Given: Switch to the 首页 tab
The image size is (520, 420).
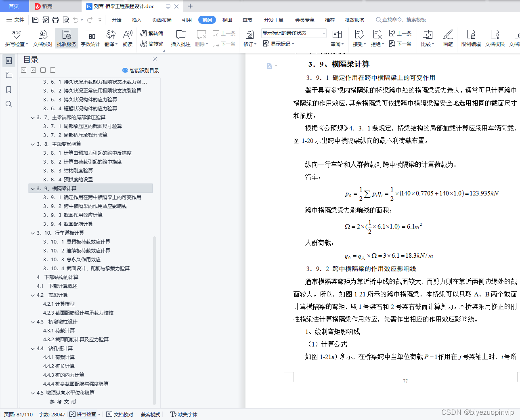Looking at the screenshot, I should coord(14,6).
